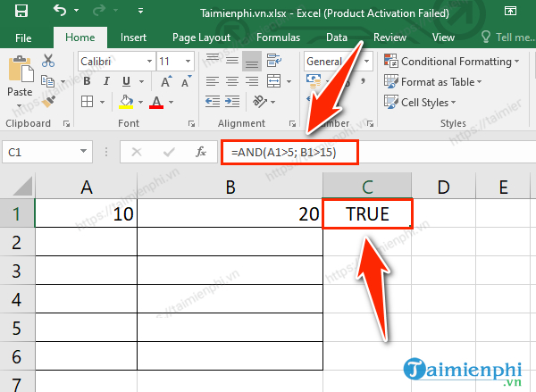Image resolution: width=536 pixels, height=392 pixels.
Task: Open font color palette arrow
Action: 171,102
